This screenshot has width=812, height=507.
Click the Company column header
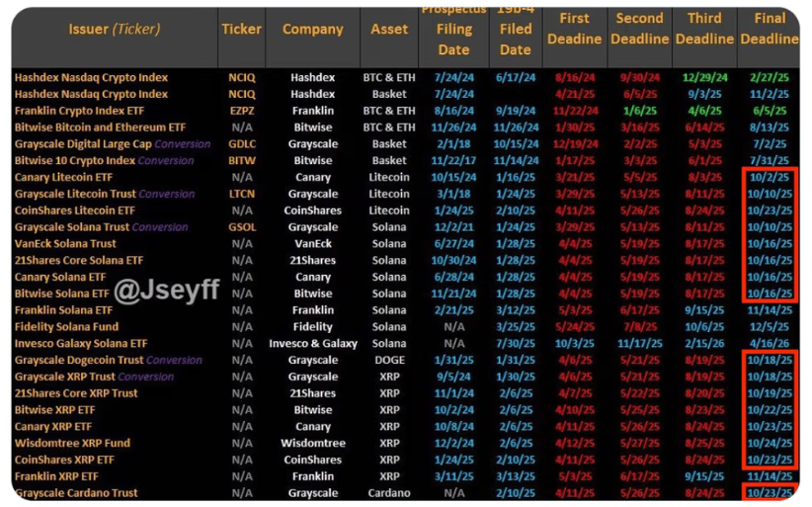tap(312, 30)
